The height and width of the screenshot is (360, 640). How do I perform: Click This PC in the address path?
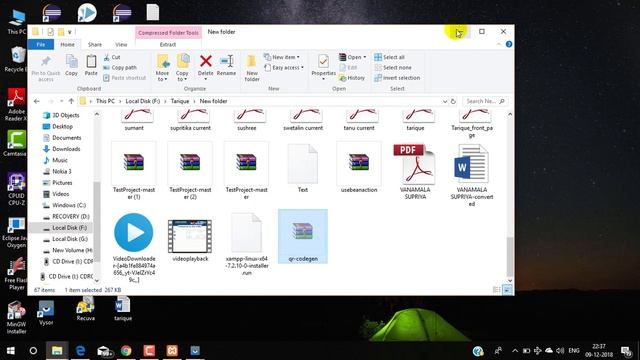(x=105, y=101)
